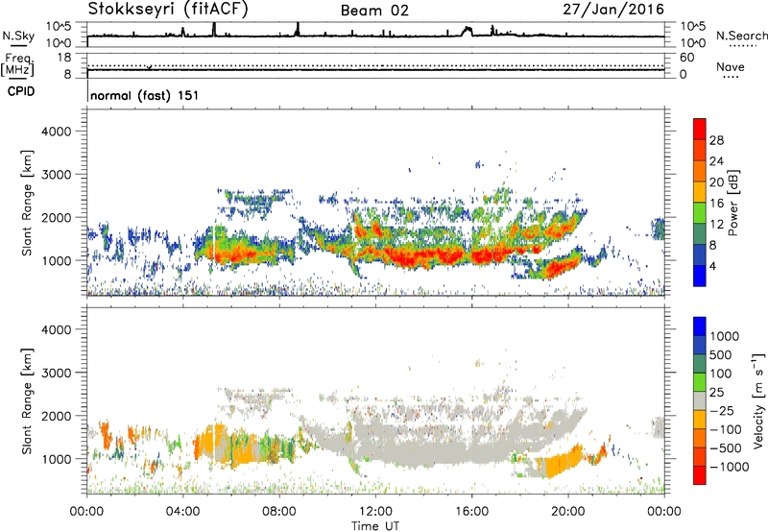Click 'Slant Range [km]' label of velocity panel

coord(27,400)
